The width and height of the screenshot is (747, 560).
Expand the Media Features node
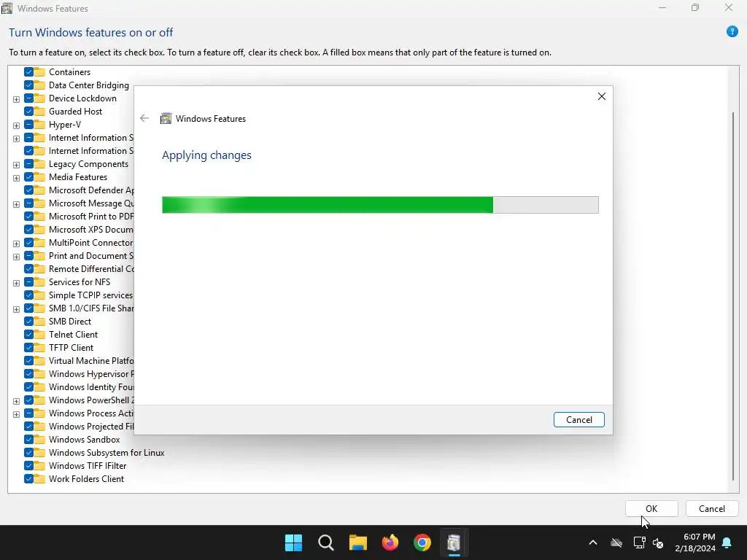point(16,178)
